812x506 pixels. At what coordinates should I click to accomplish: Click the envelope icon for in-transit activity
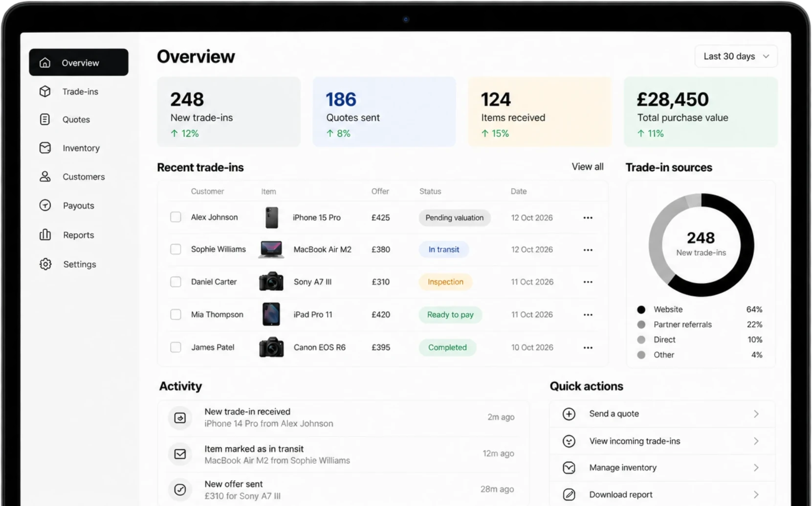180,454
